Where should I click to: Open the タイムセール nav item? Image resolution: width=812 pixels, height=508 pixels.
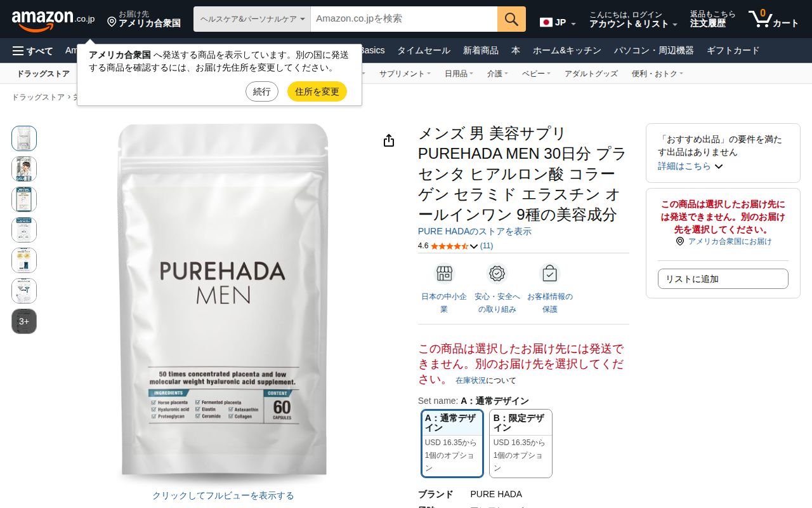pyautogui.click(x=424, y=51)
